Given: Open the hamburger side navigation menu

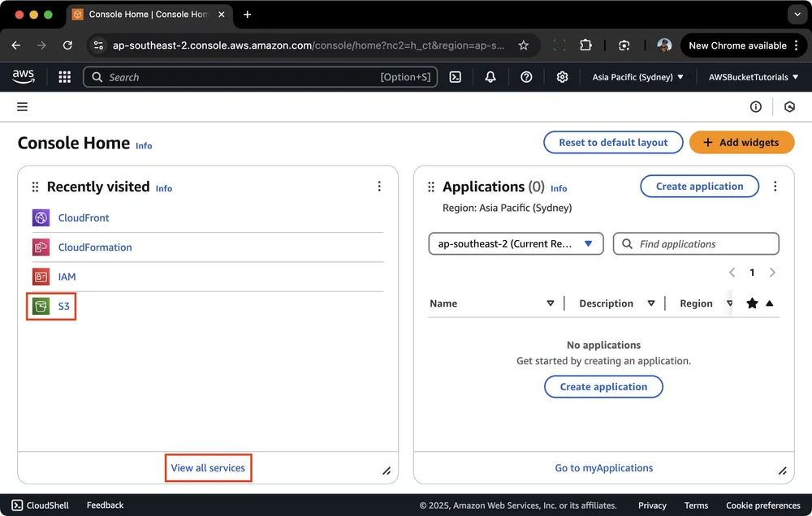Looking at the screenshot, I should [22, 106].
